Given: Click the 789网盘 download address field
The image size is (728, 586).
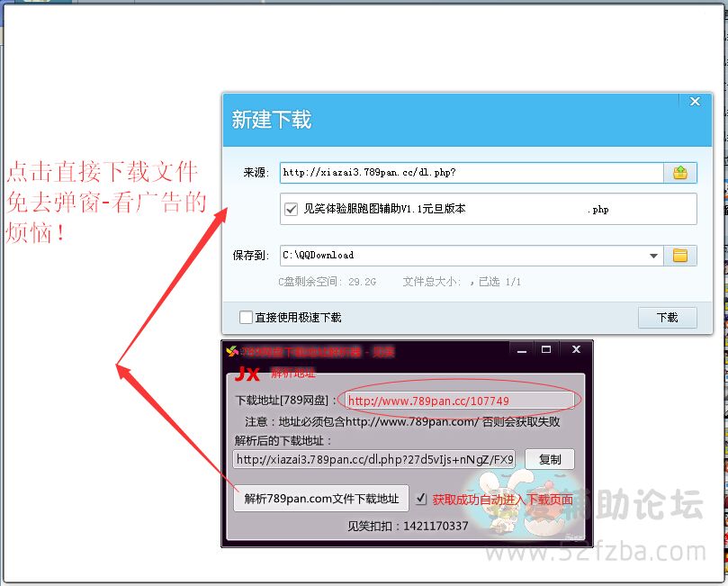Looking at the screenshot, I should (x=459, y=401).
